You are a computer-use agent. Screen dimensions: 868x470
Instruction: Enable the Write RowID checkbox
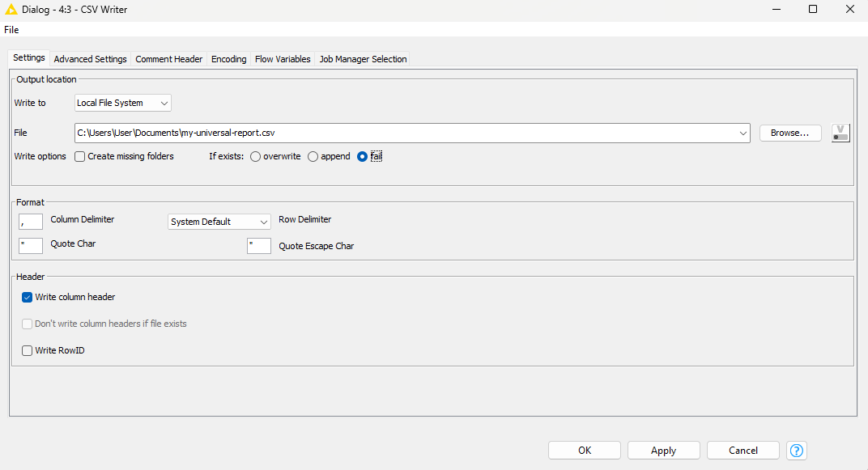click(x=28, y=350)
